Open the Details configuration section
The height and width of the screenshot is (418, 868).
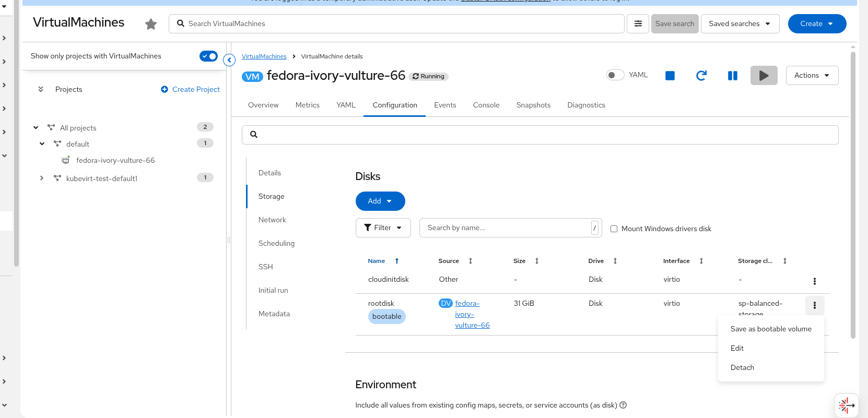tap(269, 173)
